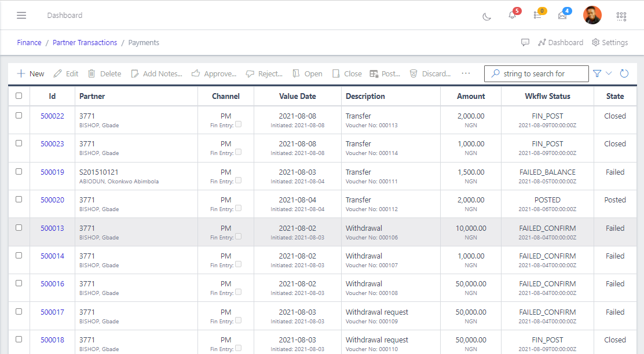The height and width of the screenshot is (354, 644).
Task: Open payment record 500013 link
Action: (52, 228)
